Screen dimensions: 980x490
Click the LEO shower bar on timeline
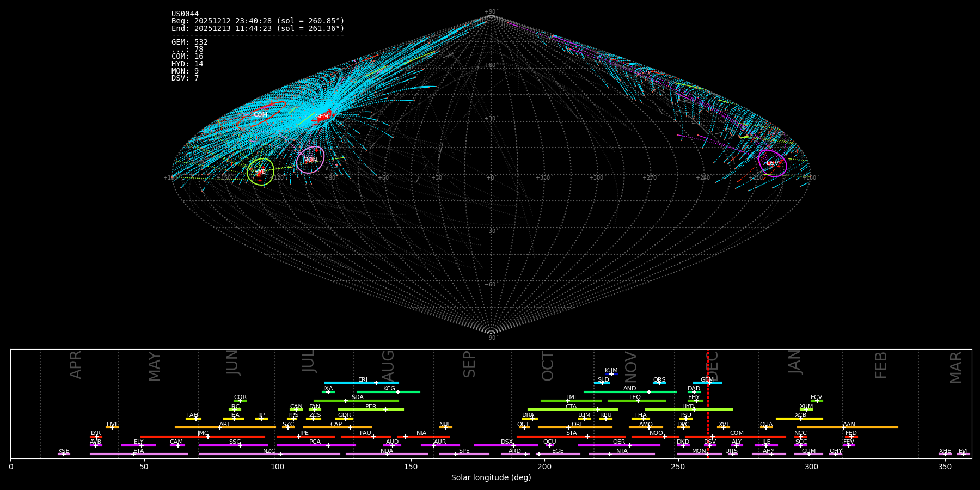636,401
